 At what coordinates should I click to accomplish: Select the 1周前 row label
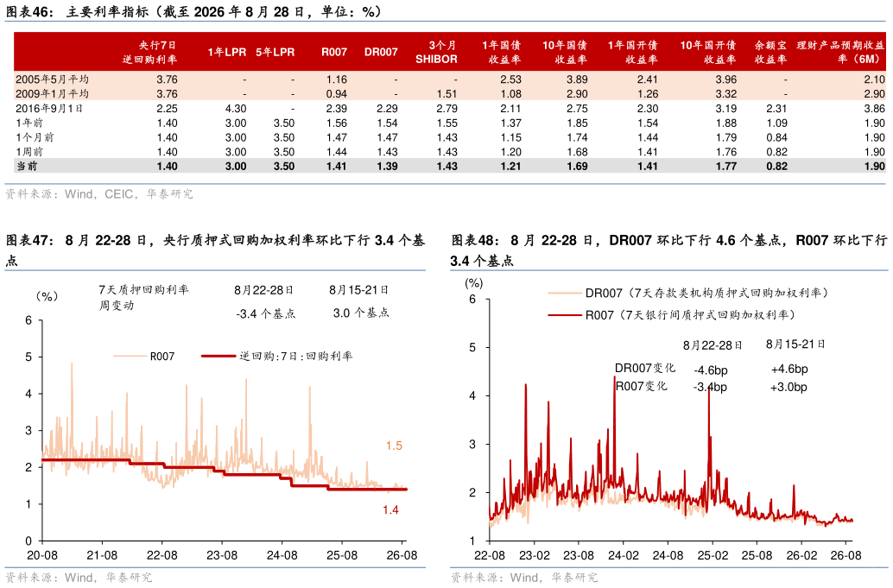[x=29, y=151]
